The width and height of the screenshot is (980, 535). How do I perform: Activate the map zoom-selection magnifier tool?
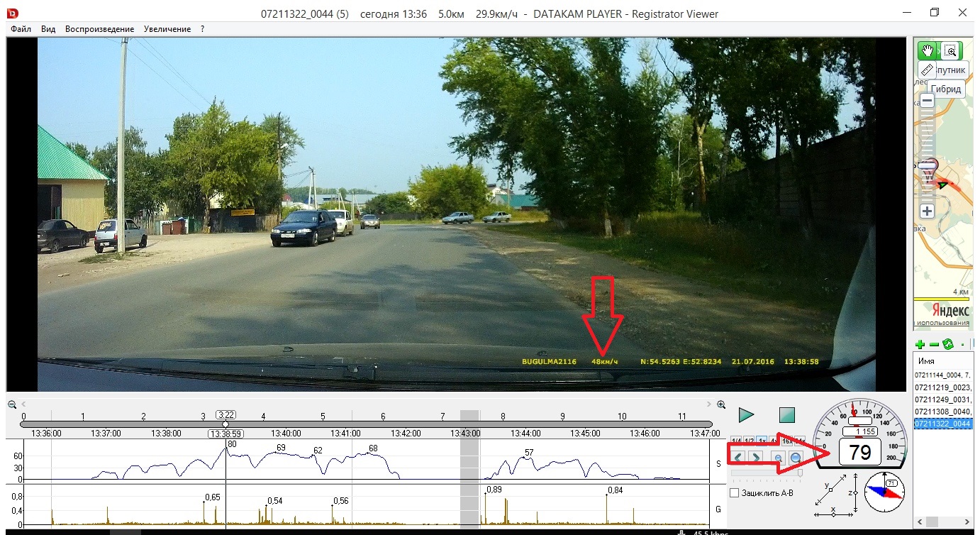[x=950, y=50]
